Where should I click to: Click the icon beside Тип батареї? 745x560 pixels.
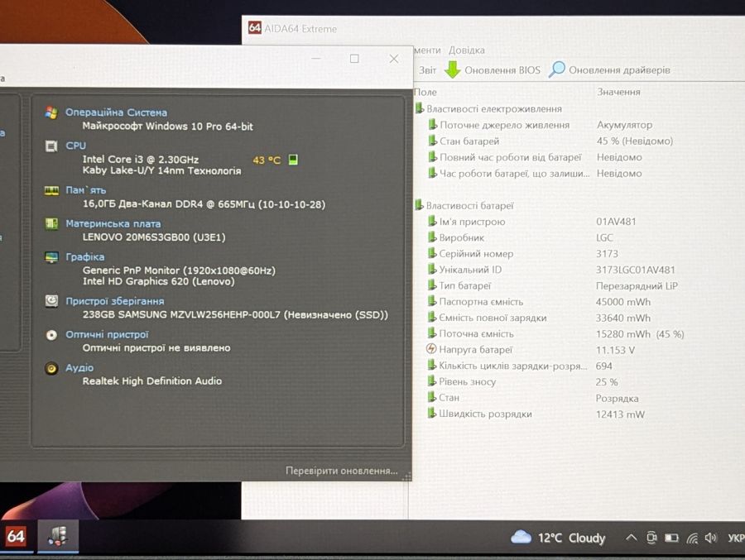[431, 285]
